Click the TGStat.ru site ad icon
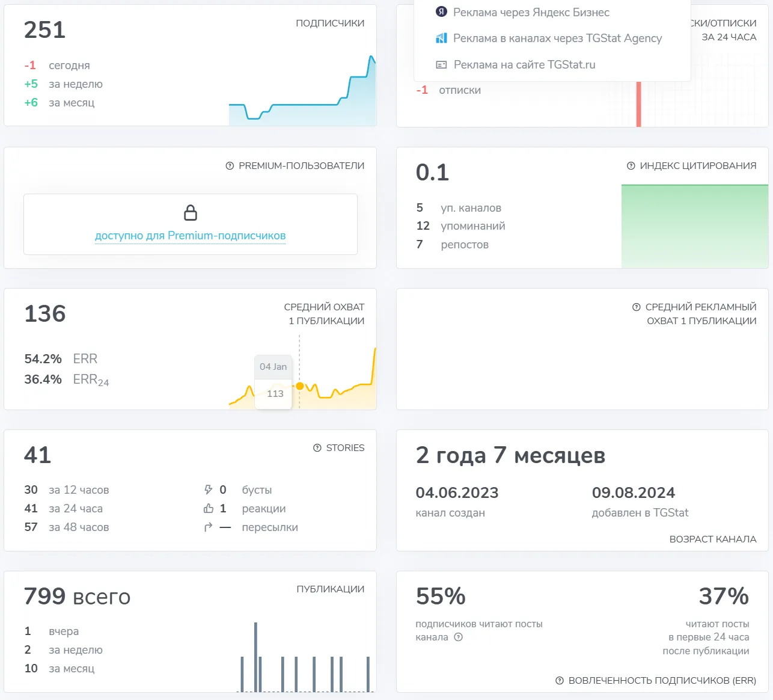Screen dimensions: 773x700 [441, 64]
